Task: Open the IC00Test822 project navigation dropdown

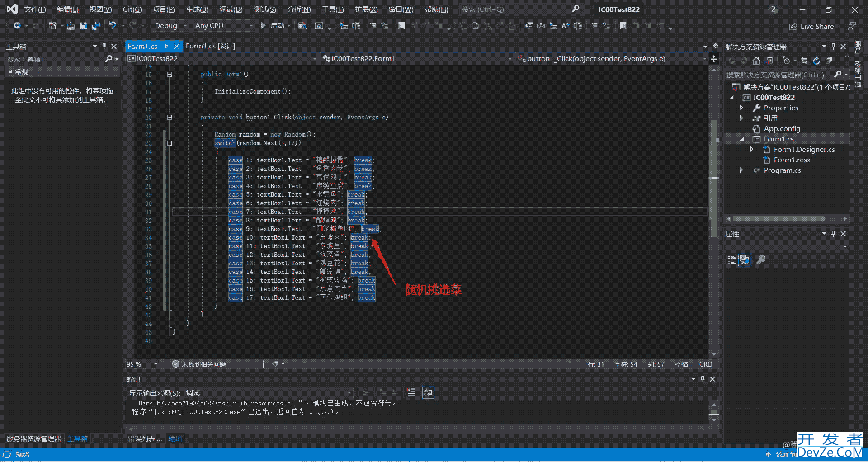Action: 222,59
